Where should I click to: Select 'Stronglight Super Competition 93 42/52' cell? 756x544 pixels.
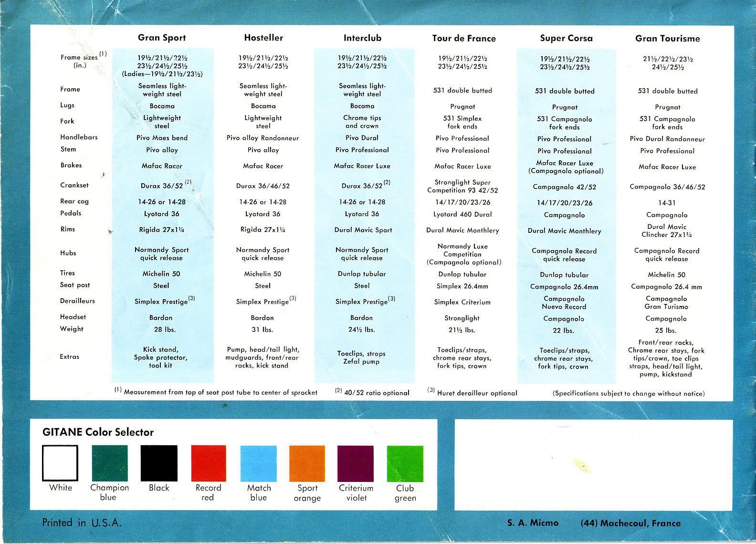click(462, 186)
